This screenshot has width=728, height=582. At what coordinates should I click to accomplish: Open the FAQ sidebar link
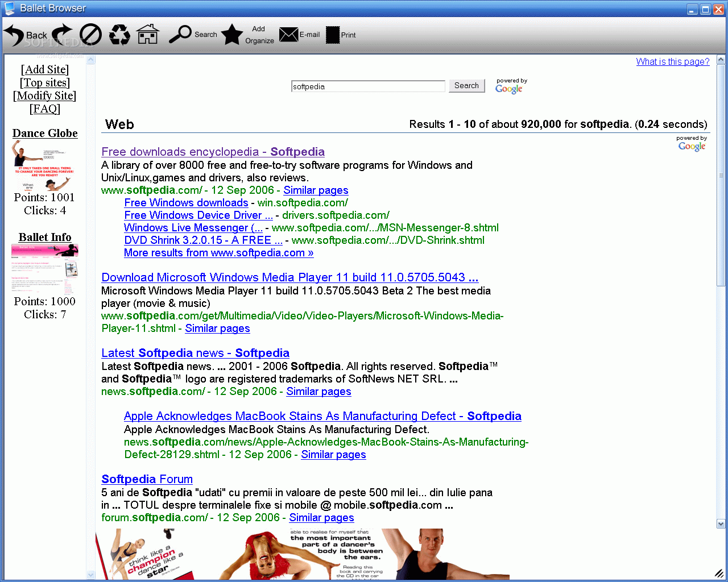tap(45, 109)
